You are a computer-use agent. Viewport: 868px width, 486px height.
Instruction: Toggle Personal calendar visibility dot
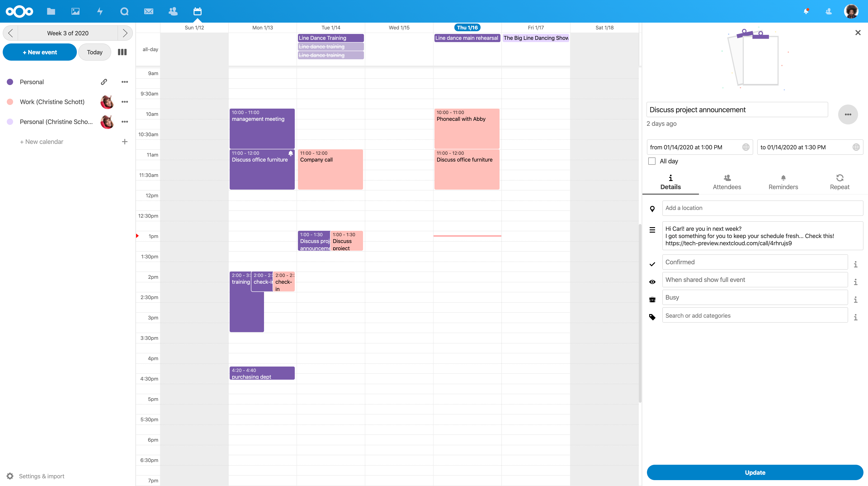coord(10,82)
